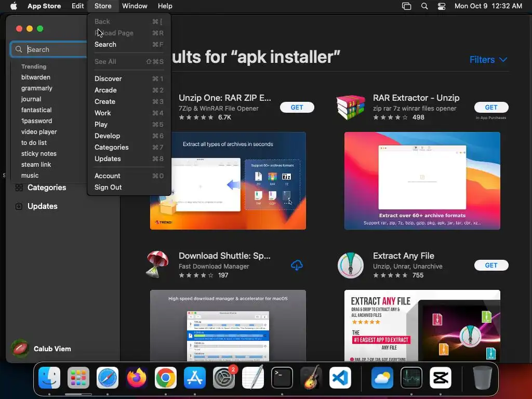Open the Unzip One screenshot preview
This screenshot has width=532, height=399.
[228, 181]
